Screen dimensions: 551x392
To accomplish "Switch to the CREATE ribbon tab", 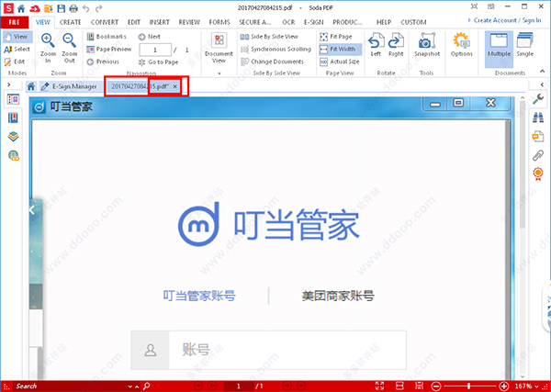I will (71, 22).
